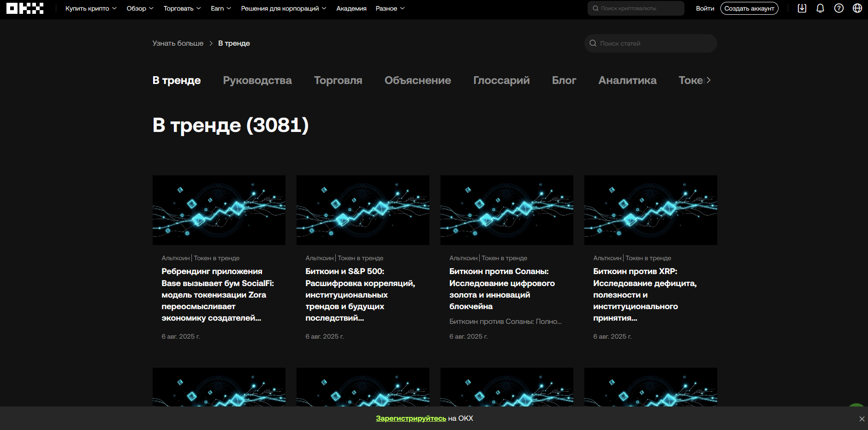Expand the Купить крипто dropdown
This screenshot has width=868, height=430.
[x=91, y=8]
